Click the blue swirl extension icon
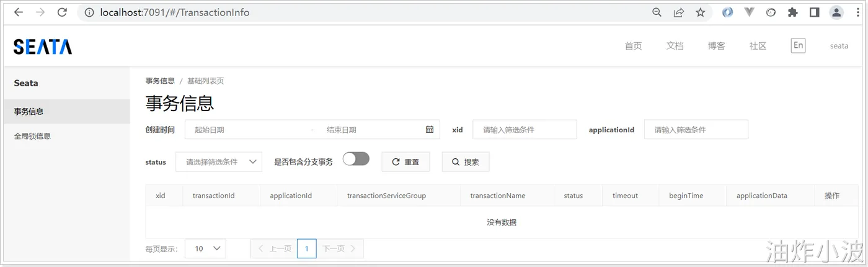 point(727,12)
